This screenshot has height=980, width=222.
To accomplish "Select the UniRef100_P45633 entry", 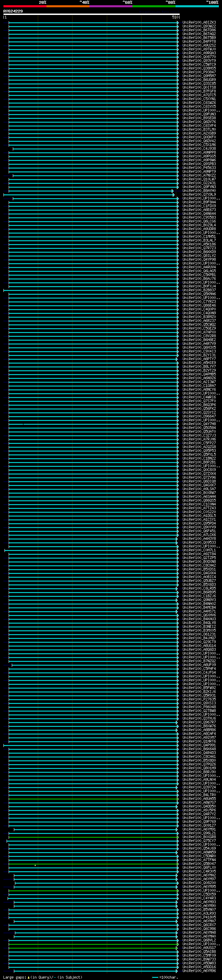I will pos(199,168).
